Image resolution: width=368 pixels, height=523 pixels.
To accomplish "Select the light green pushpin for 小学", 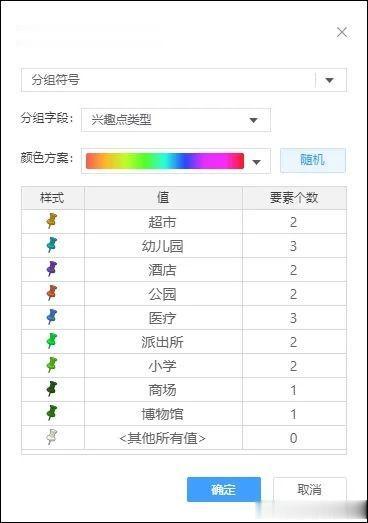I will [x=52, y=365].
